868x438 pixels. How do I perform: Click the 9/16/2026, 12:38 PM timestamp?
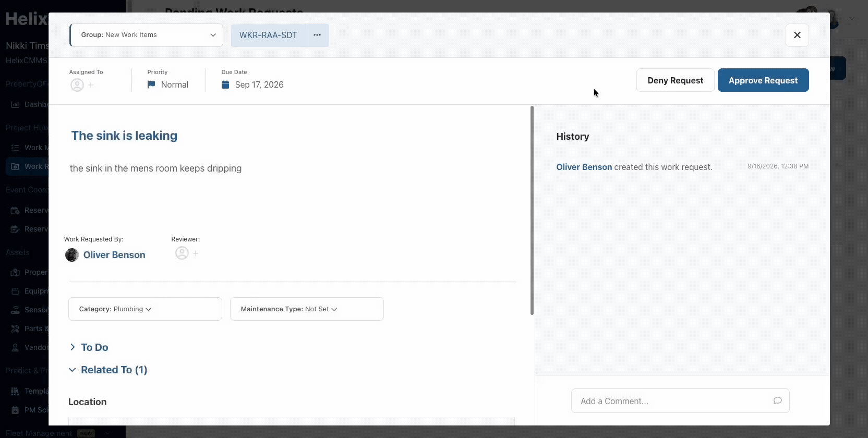pos(778,166)
